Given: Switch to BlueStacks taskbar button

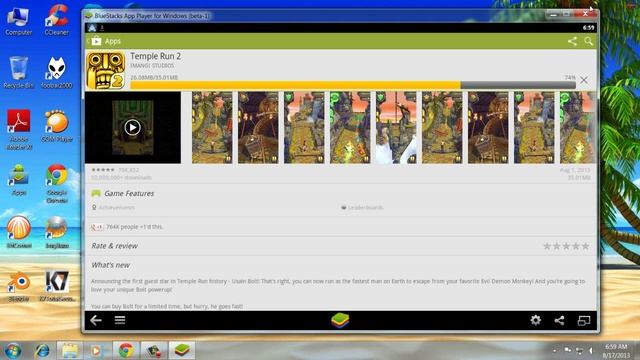Looking at the screenshot, I should 182,351.
